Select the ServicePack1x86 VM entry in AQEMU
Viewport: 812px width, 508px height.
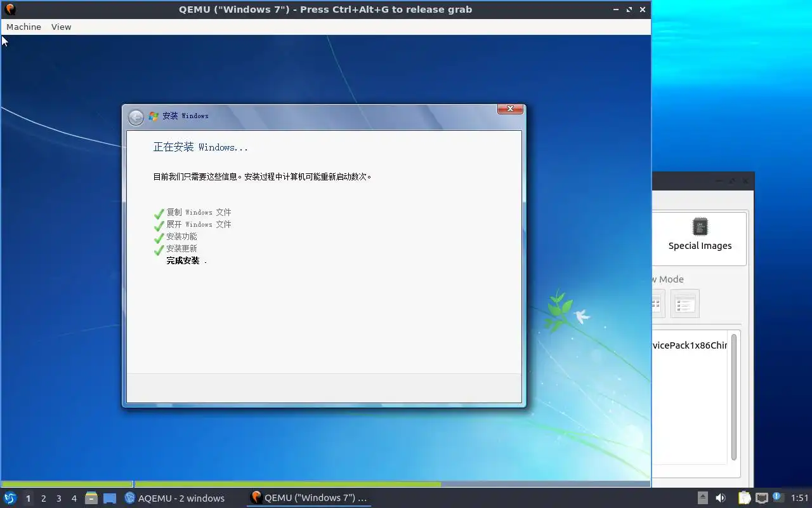point(690,345)
